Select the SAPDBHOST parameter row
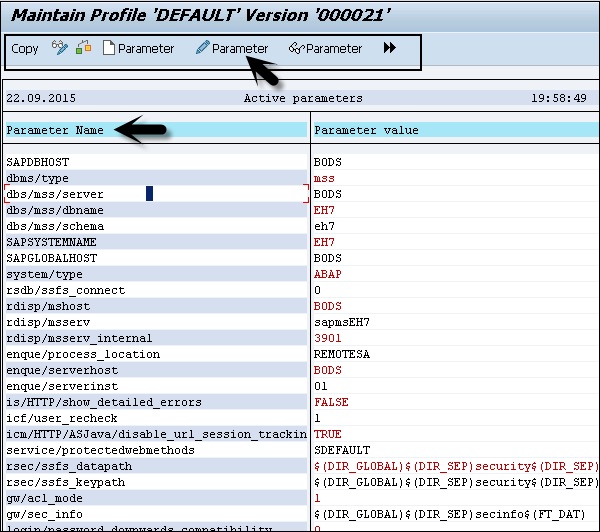 coord(38,162)
